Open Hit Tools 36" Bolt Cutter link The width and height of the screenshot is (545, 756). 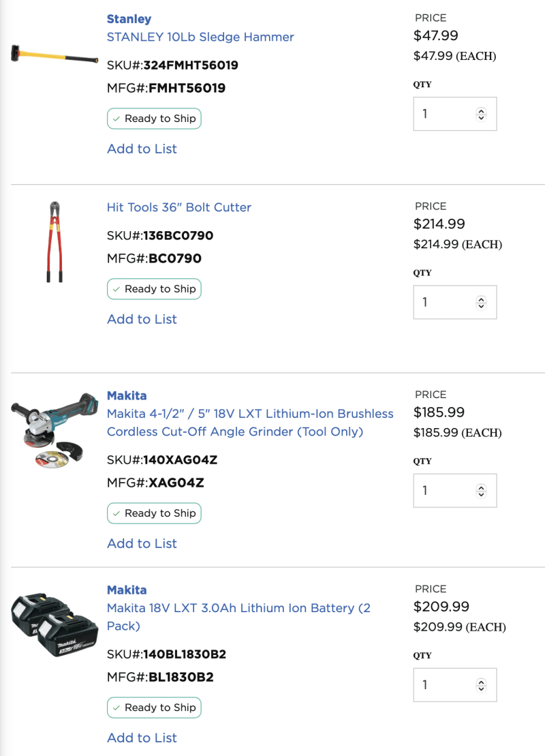coord(179,207)
